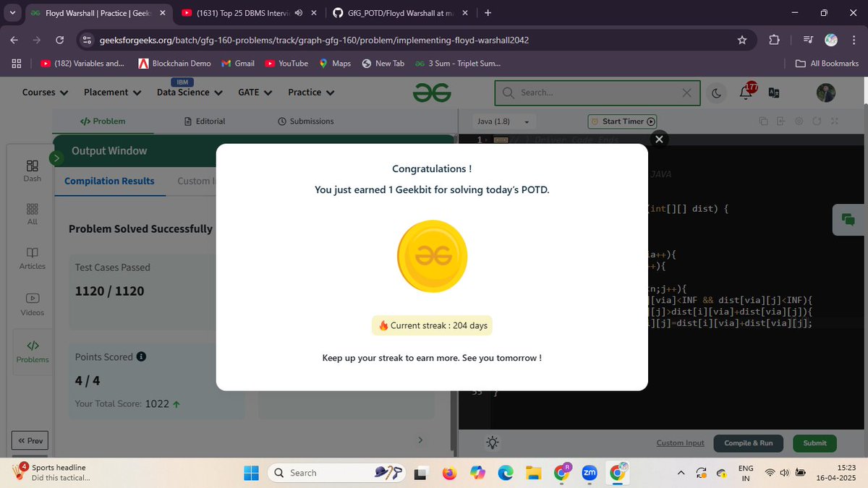Viewport: 868px width, 488px height.
Task: Click the Custom Input link
Action: (680, 443)
